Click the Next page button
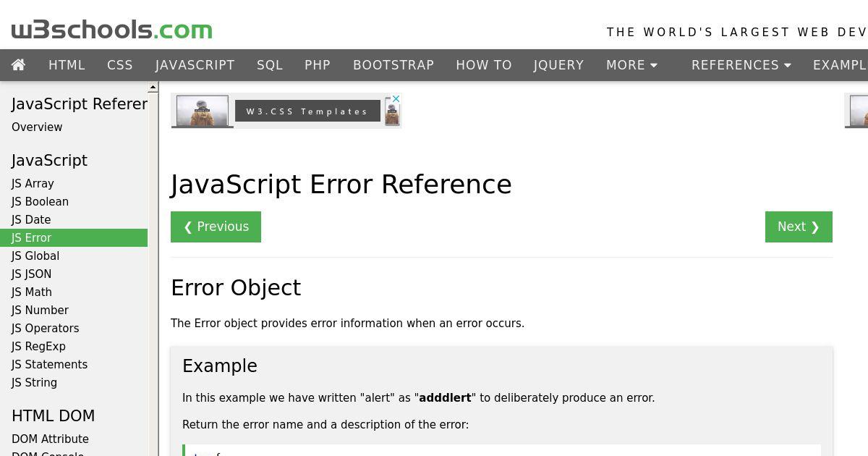The width and height of the screenshot is (868, 456). coord(799,227)
